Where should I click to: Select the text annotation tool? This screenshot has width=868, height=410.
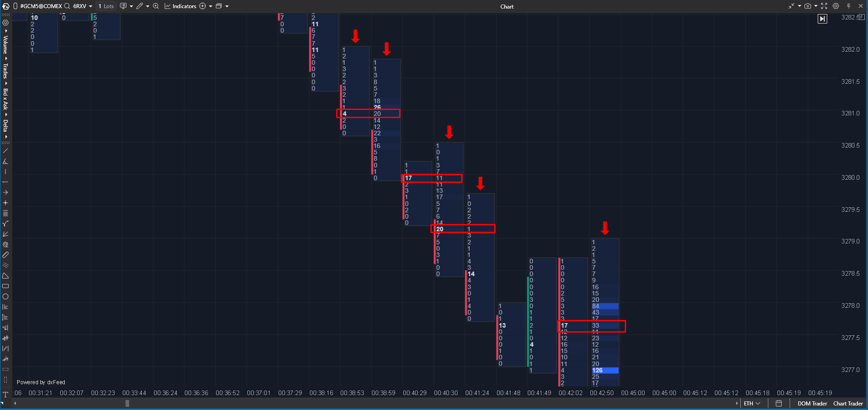pyautogui.click(x=5, y=395)
